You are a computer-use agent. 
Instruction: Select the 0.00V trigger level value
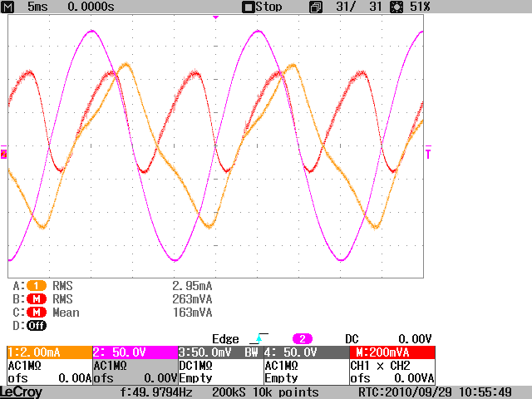tap(415, 339)
